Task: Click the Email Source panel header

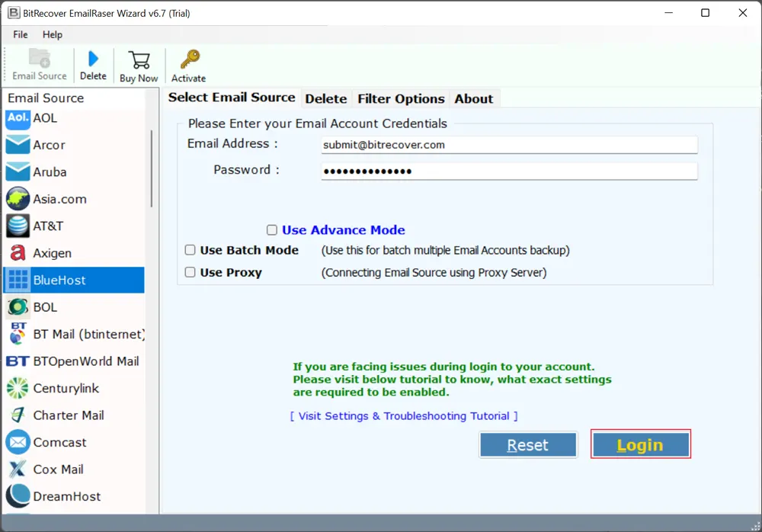Action: [46, 98]
